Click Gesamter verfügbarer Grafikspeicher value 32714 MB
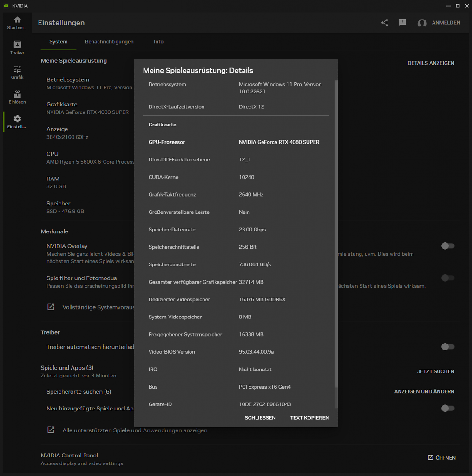 251,282
